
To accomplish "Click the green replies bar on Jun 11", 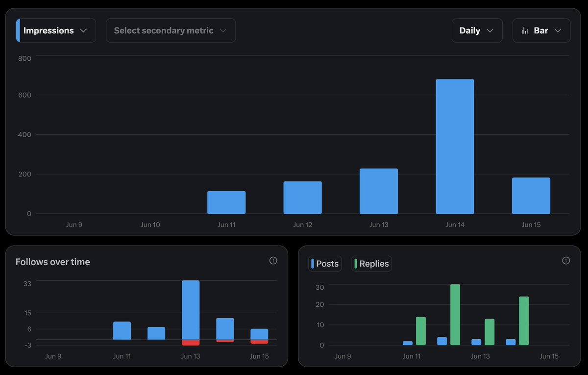I will click(x=421, y=331).
